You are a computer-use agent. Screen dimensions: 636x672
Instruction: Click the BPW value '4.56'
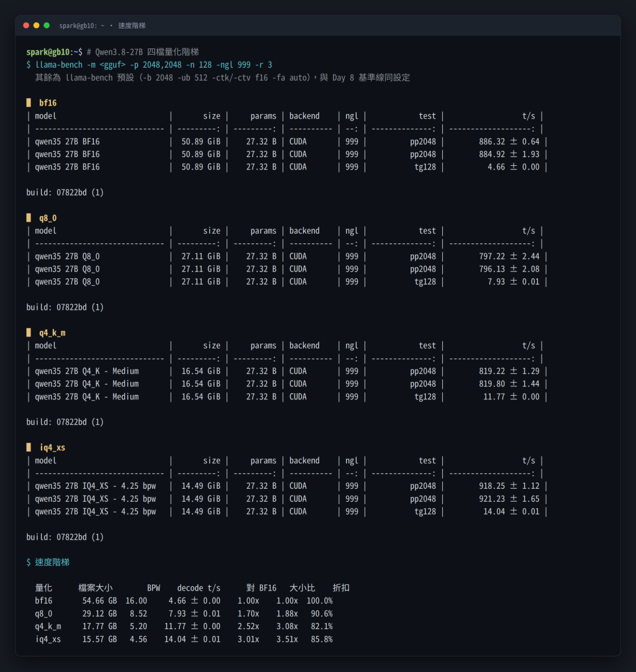click(x=139, y=639)
